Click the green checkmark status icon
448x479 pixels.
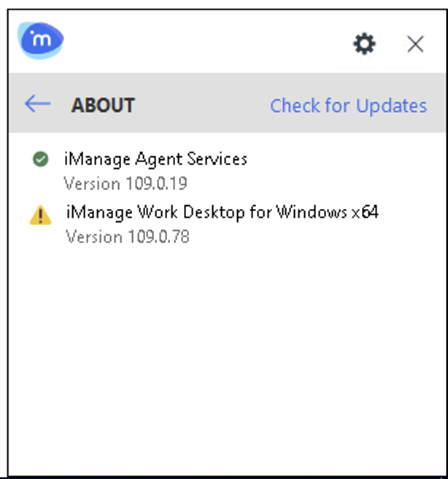tap(40, 159)
